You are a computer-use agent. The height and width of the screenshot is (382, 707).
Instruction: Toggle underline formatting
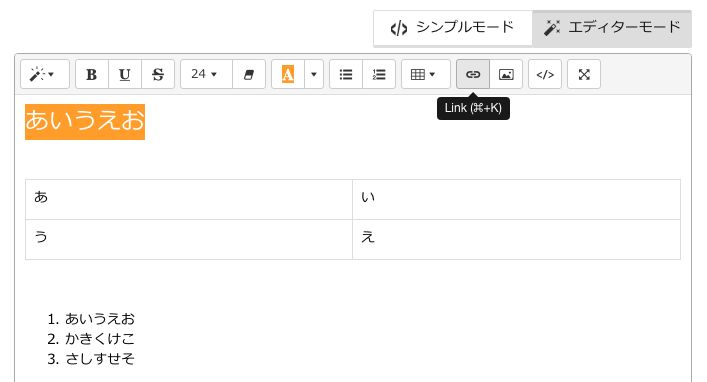click(125, 74)
